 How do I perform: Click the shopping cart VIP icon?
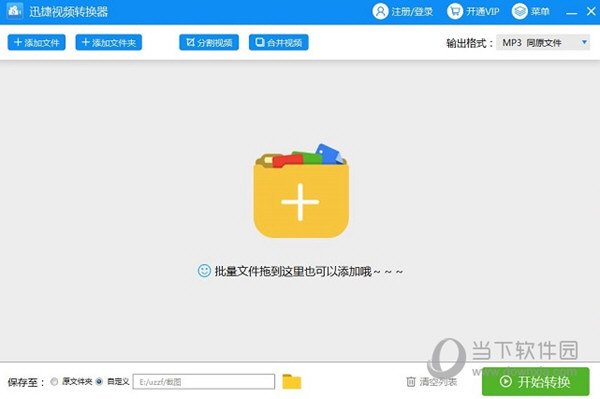click(455, 11)
